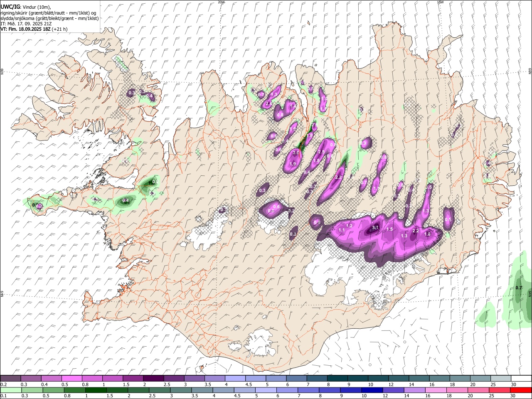This screenshot has height=399, width=532.
Task: Click the "VT: Fim. 18.09.2025 18Z (+21 h)" line
Action: 34,29
